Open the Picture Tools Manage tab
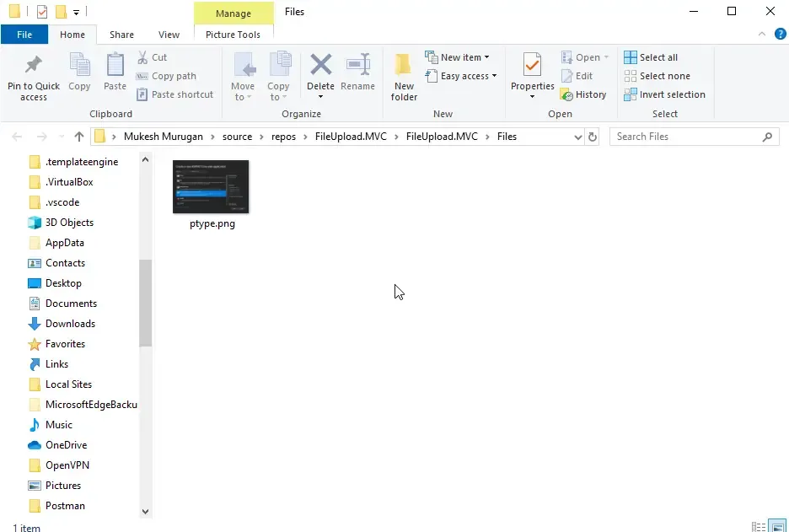789x532 pixels. point(233,13)
